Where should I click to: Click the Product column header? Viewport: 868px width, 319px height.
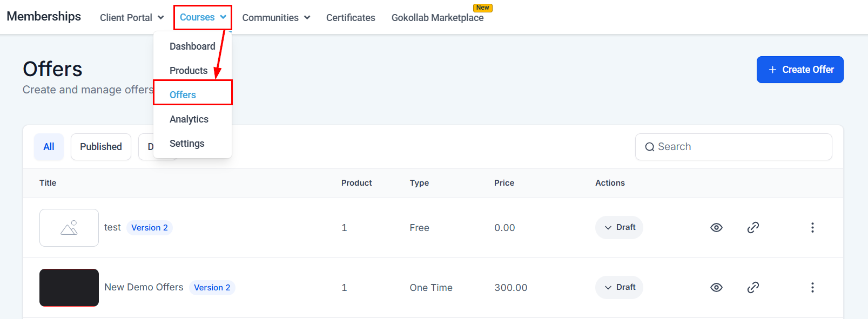356,183
